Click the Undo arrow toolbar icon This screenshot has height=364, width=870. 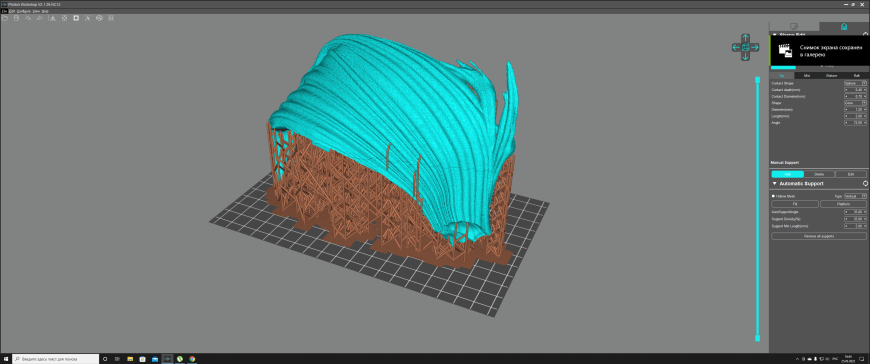point(28,18)
